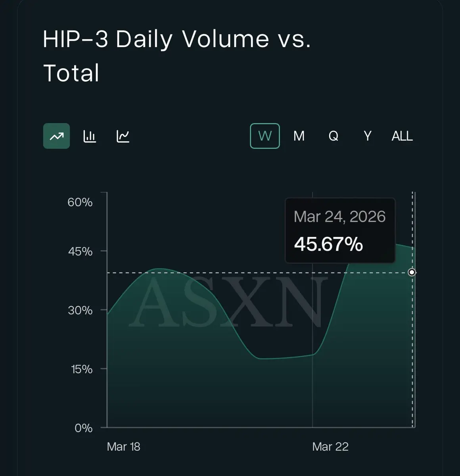The image size is (460, 476).
Task: Click the HIP-3 Daily Volume vs. Total title
Action: pos(177,56)
